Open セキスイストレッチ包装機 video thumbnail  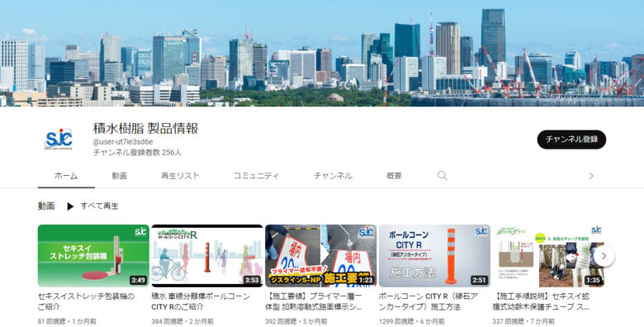click(x=93, y=255)
